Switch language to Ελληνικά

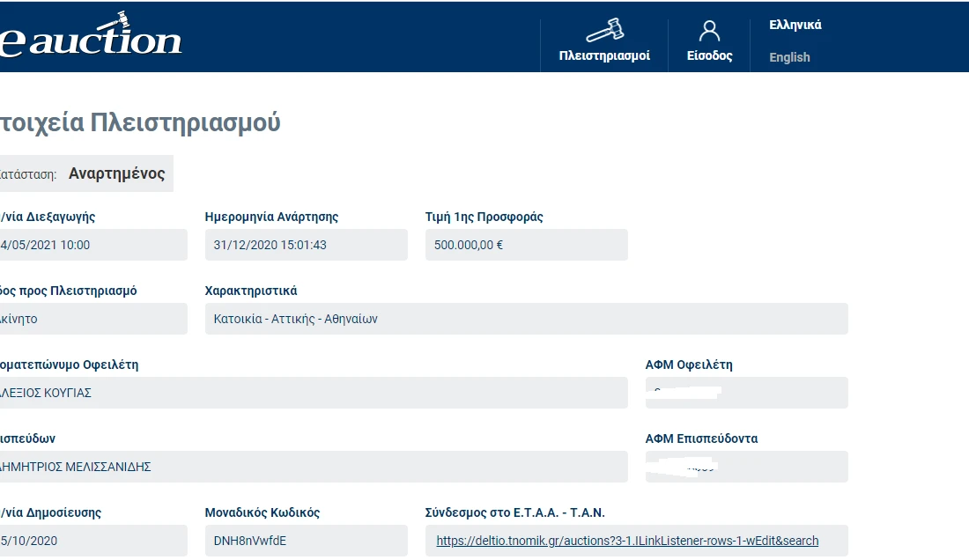pyautogui.click(x=795, y=25)
